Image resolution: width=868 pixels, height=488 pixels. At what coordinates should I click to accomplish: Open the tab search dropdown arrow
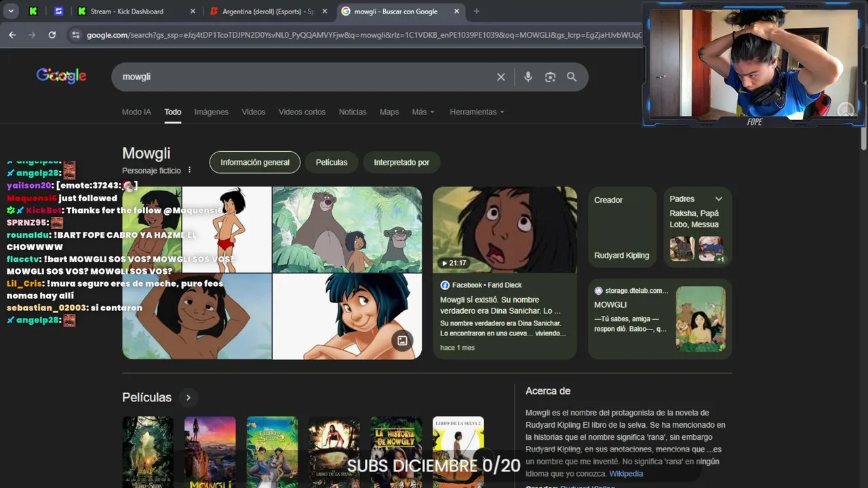(11, 12)
